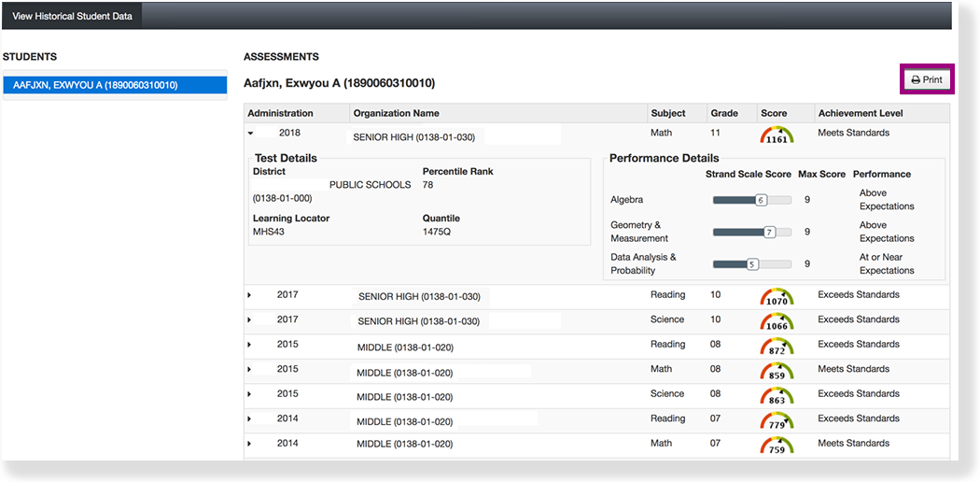Open the View Historical Student Data tab

(72, 17)
